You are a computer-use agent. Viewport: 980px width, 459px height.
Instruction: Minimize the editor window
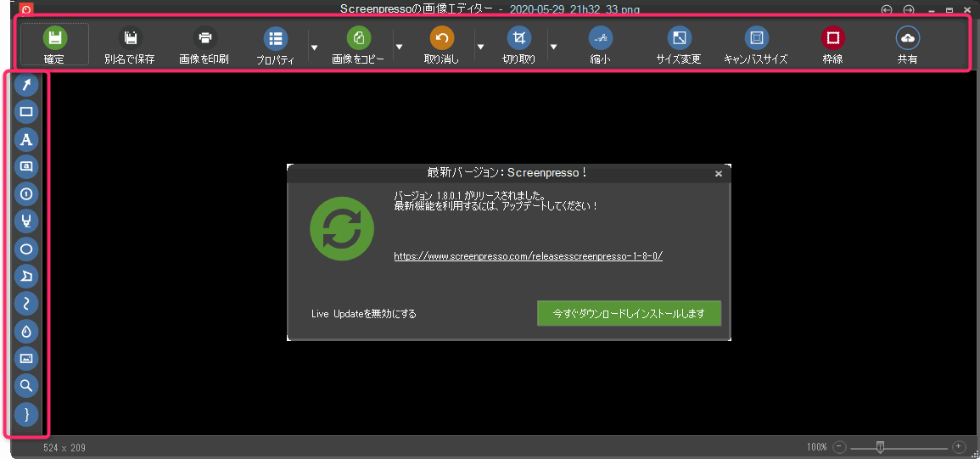[x=932, y=11]
